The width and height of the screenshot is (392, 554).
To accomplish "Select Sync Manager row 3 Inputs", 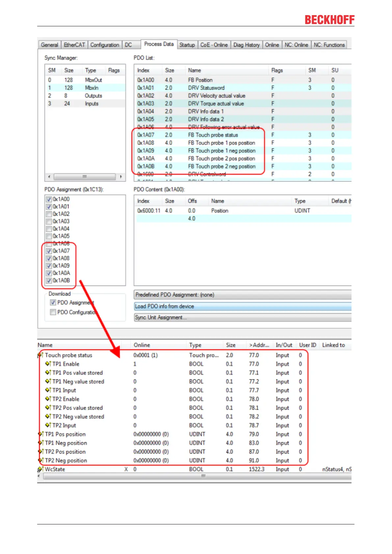I will tap(85, 104).
